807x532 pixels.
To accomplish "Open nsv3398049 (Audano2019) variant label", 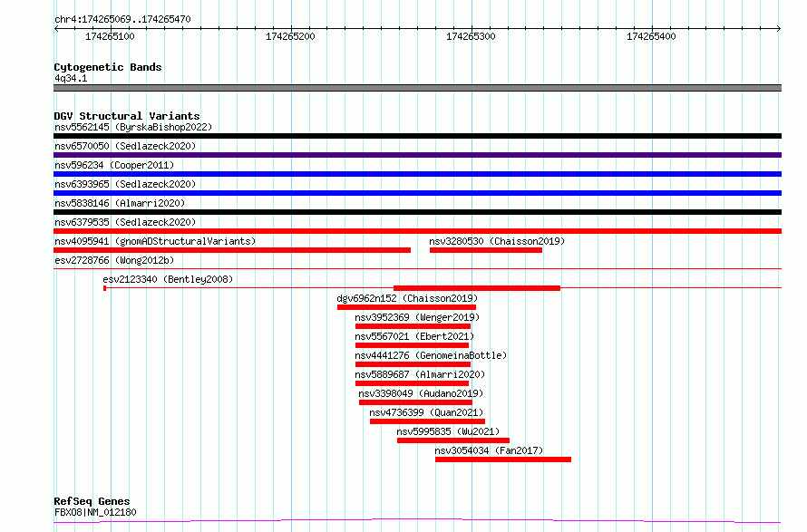I will [421, 393].
